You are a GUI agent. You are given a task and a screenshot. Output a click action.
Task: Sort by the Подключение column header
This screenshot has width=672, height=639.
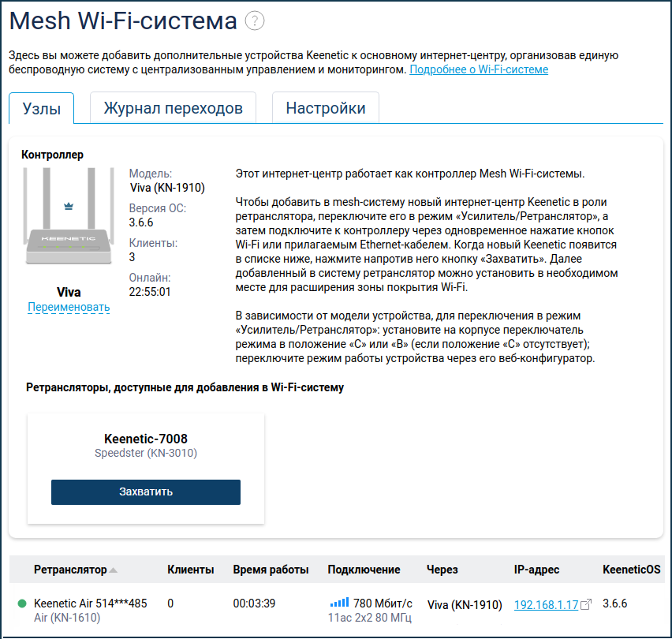tap(364, 570)
